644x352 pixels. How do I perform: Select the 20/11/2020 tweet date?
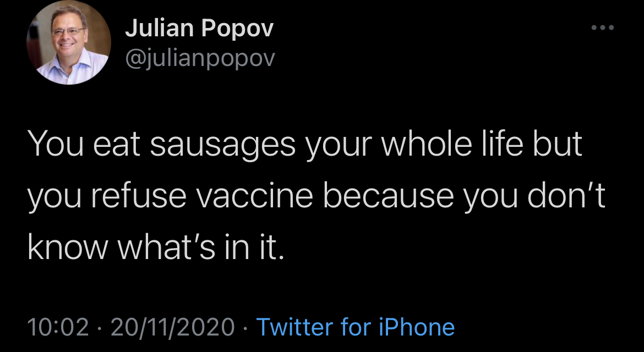click(173, 327)
